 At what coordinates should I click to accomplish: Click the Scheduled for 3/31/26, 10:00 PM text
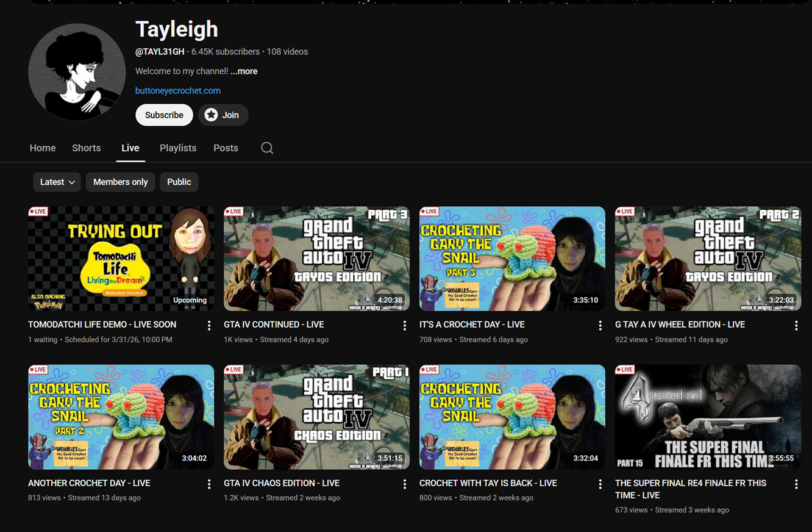[118, 340]
